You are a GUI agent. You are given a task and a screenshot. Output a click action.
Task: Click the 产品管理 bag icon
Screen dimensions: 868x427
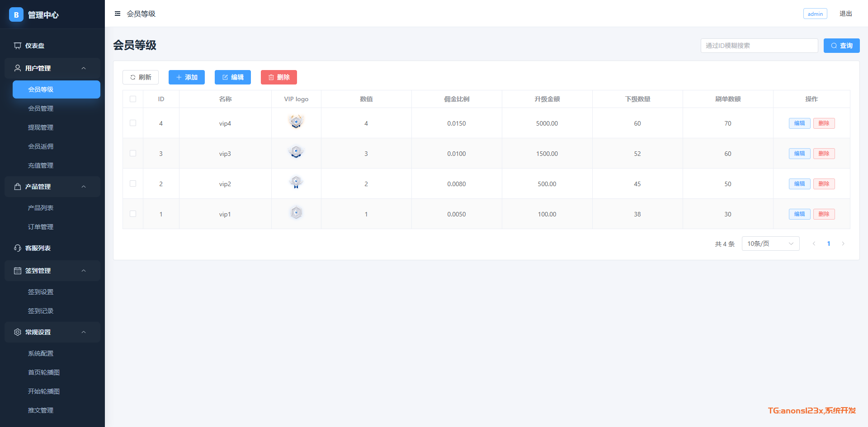pos(18,187)
